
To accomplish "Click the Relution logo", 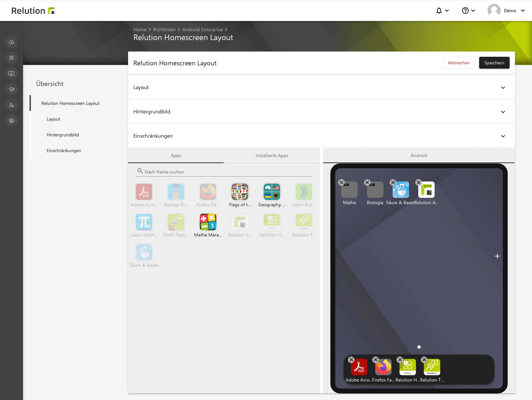I will click(33, 11).
